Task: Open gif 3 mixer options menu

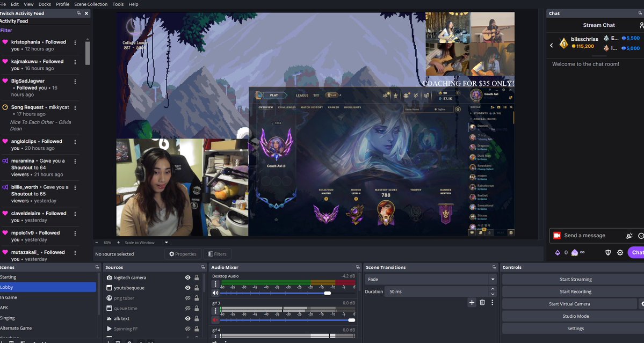Action: point(215,311)
